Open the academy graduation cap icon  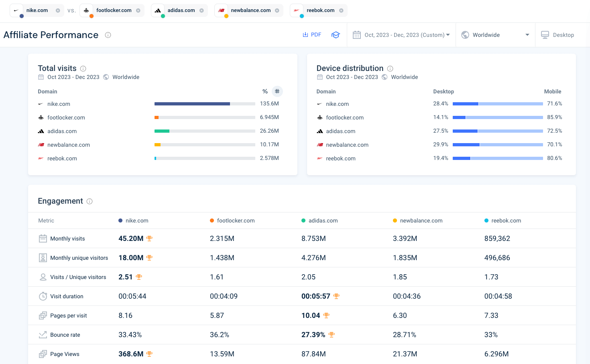point(336,35)
